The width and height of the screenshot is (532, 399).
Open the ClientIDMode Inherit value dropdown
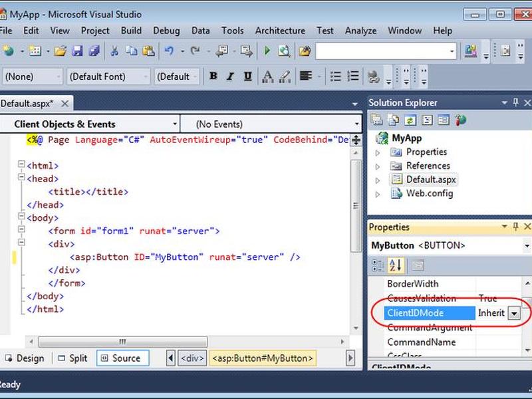click(x=514, y=313)
